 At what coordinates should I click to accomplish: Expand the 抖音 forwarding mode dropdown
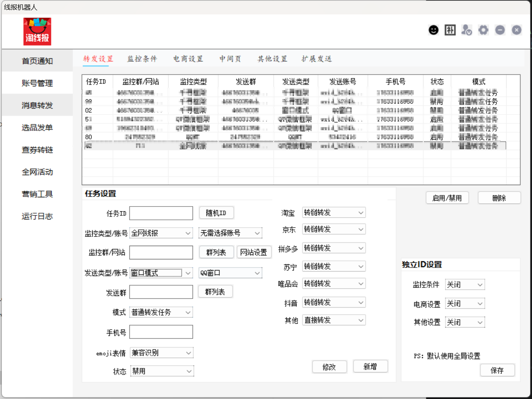[334, 302]
